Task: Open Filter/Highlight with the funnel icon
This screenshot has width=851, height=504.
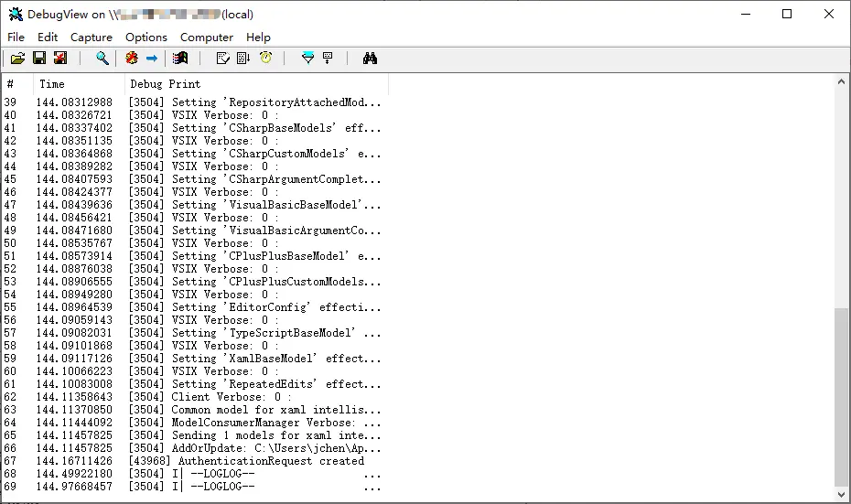Action: [307, 58]
